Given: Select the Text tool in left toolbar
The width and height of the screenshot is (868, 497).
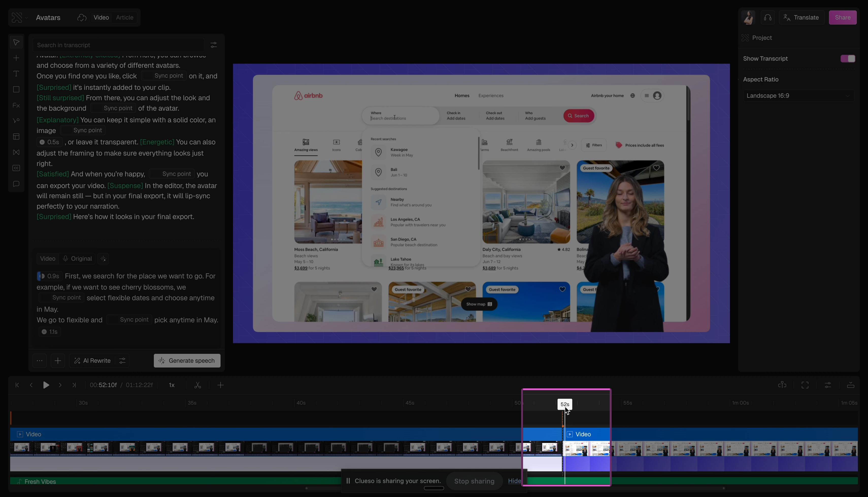Looking at the screenshot, I should 16,74.
